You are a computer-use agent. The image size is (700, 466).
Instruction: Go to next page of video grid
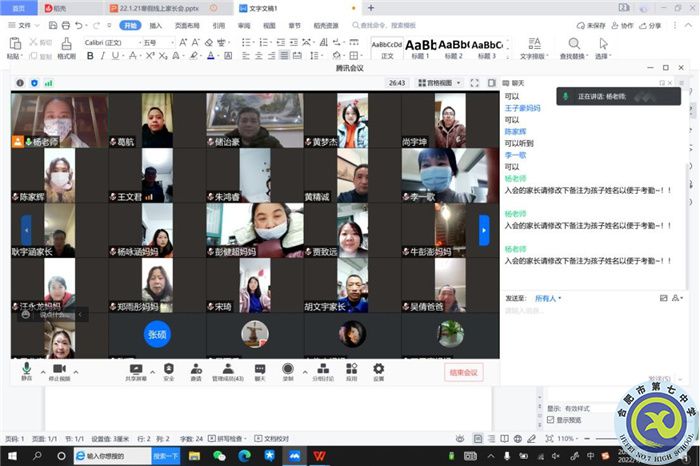point(484,229)
